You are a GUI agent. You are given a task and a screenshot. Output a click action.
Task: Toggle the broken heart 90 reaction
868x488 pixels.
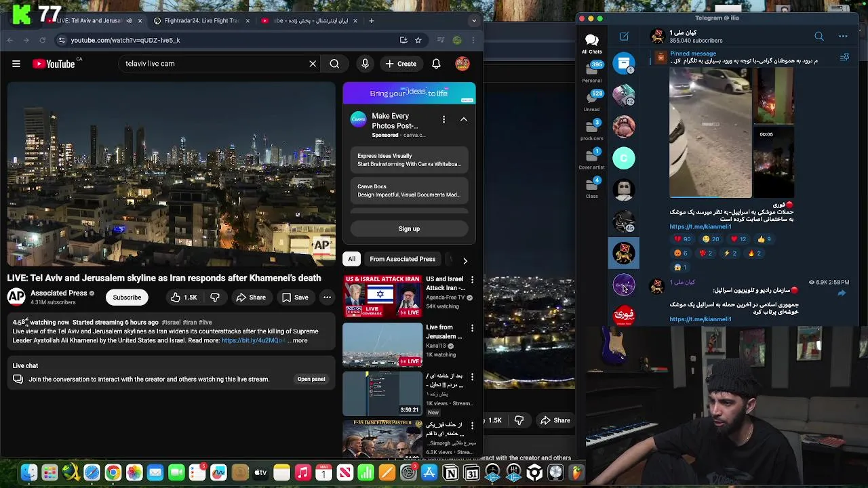pos(682,239)
